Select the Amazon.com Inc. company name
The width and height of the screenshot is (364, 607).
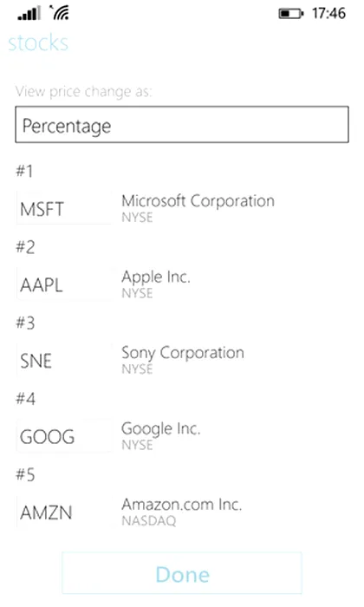point(182,505)
